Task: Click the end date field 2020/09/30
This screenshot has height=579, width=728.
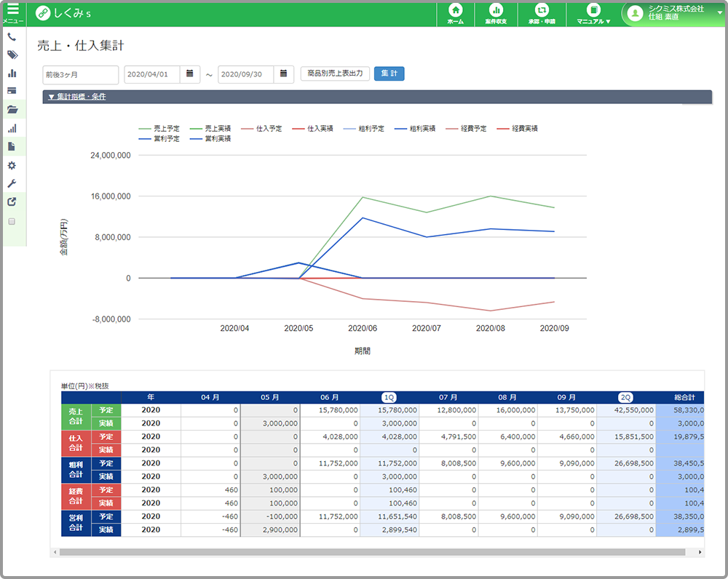Action: (x=245, y=74)
